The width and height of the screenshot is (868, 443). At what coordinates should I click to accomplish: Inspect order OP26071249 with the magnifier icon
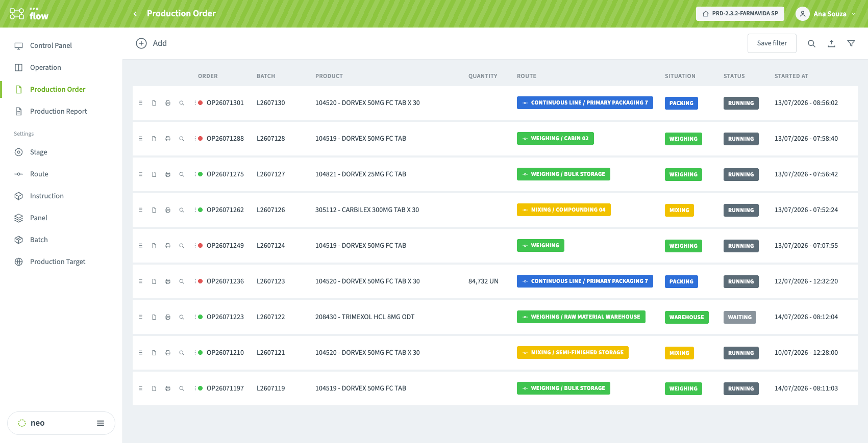coord(182,246)
